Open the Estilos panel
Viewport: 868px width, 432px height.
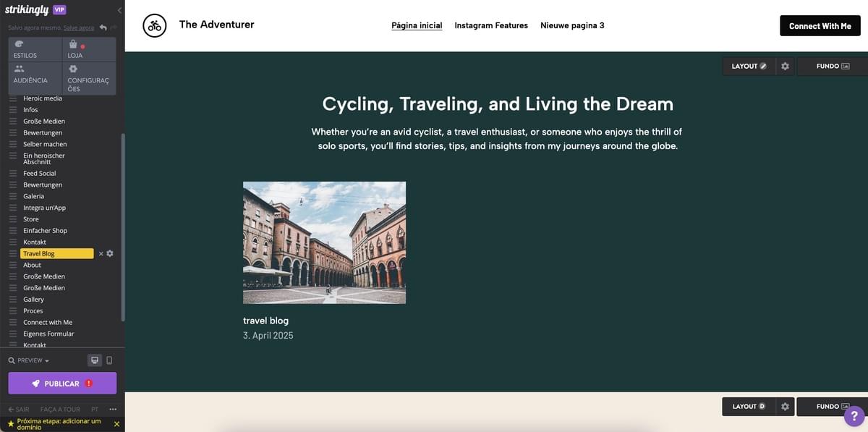tap(35, 49)
